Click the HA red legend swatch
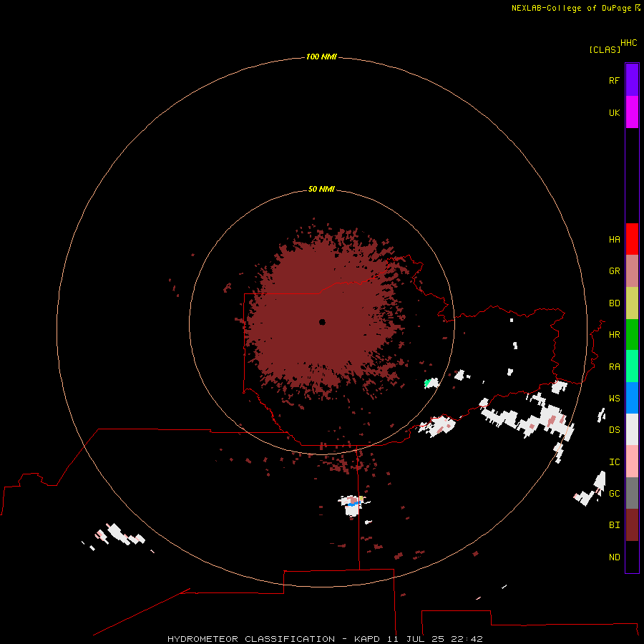The width and height of the screenshot is (644, 644). 632,239
